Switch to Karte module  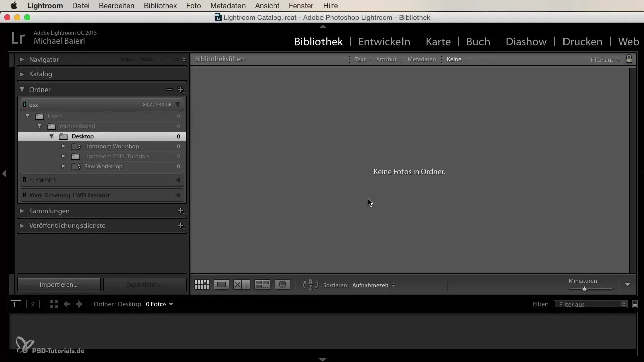pos(438,42)
